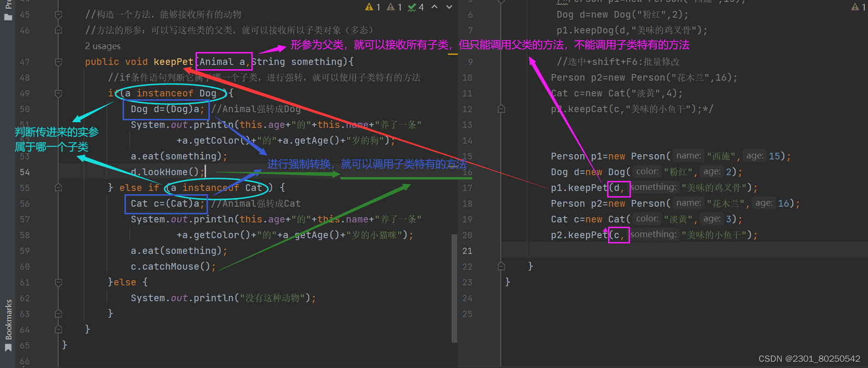Click 'Cat c=(Cat)a;' statement on line 56
This screenshot has width=868, height=368.
point(168,204)
